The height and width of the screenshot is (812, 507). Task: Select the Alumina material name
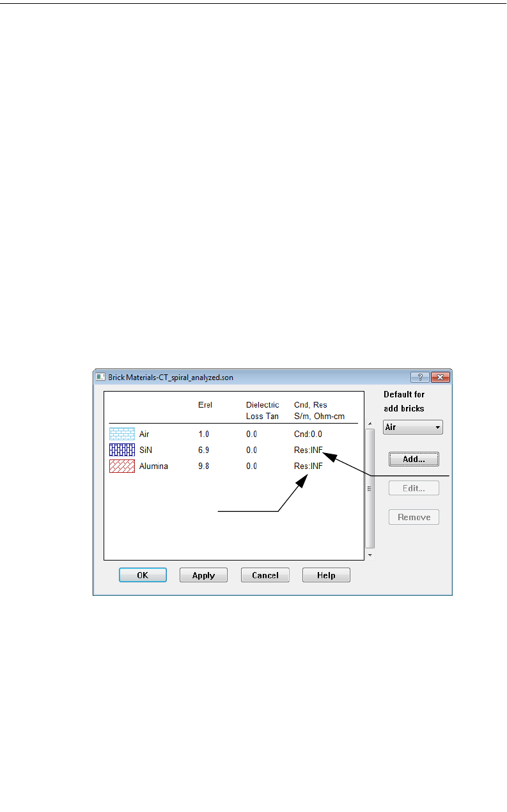pos(153,466)
